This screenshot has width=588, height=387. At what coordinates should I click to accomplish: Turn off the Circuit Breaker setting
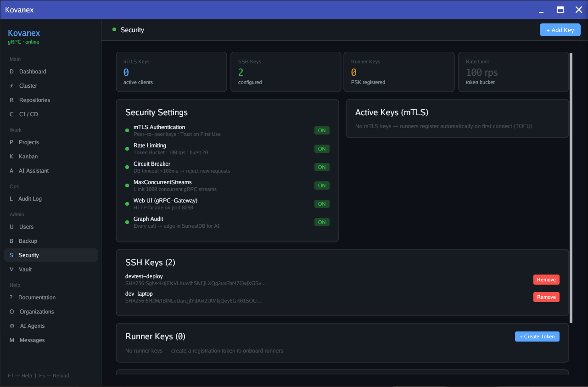(322, 167)
